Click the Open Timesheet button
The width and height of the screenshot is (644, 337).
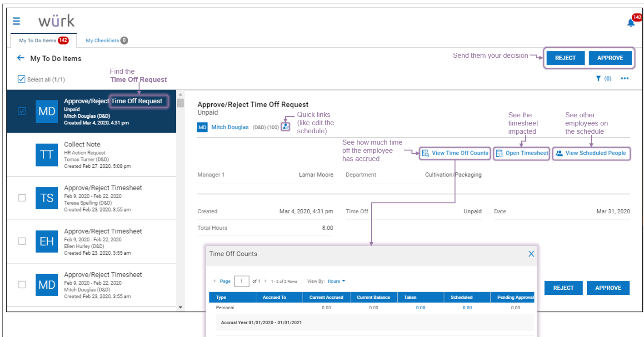522,153
